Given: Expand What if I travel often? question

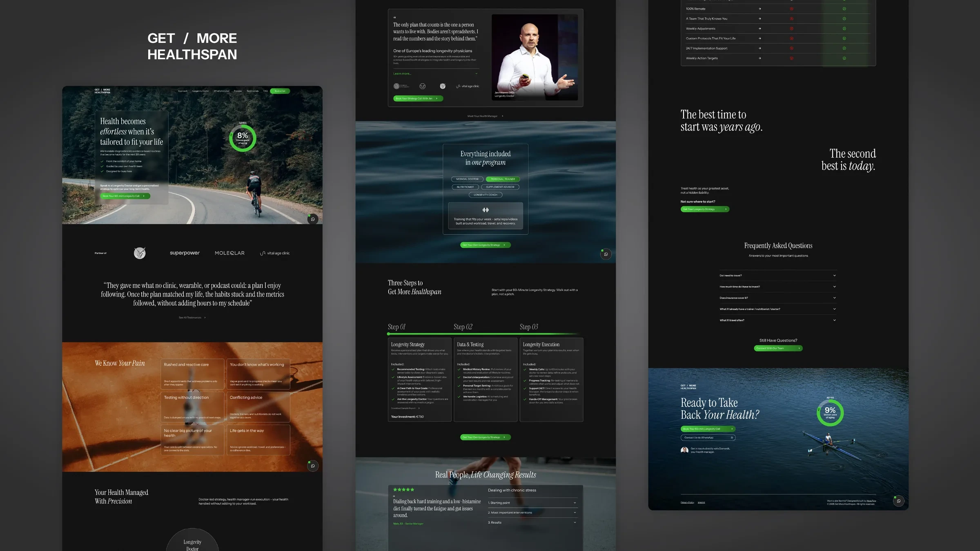Looking at the screenshot, I should click(778, 320).
